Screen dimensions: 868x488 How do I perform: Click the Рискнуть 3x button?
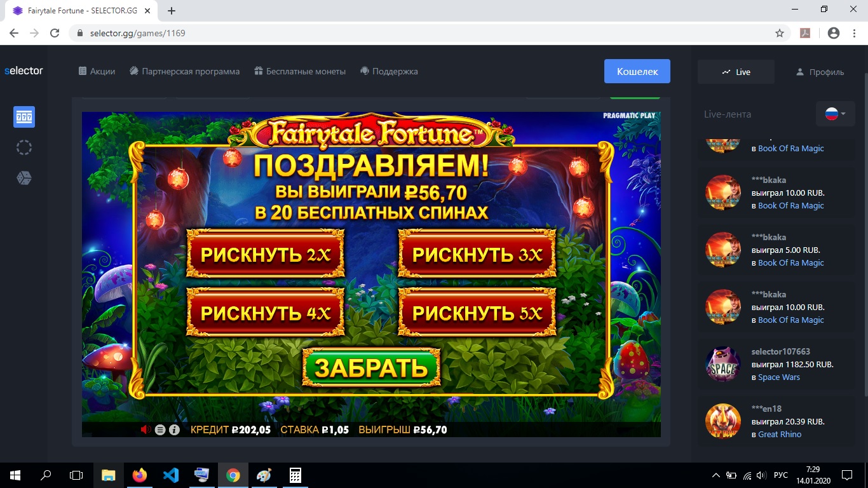tap(477, 254)
